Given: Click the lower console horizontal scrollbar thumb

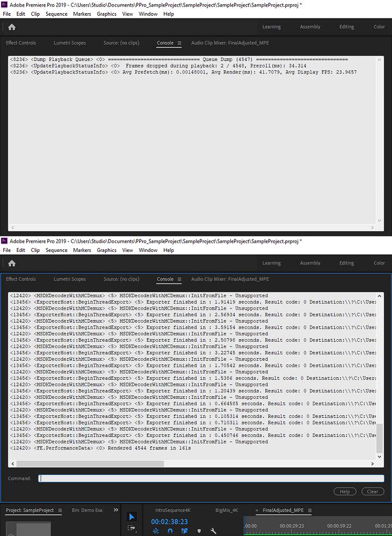Looking at the screenshot, I should pos(90,464).
